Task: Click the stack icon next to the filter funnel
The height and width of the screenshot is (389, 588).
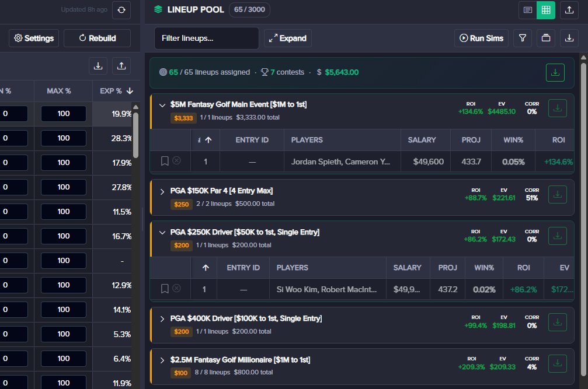Action: click(x=546, y=38)
